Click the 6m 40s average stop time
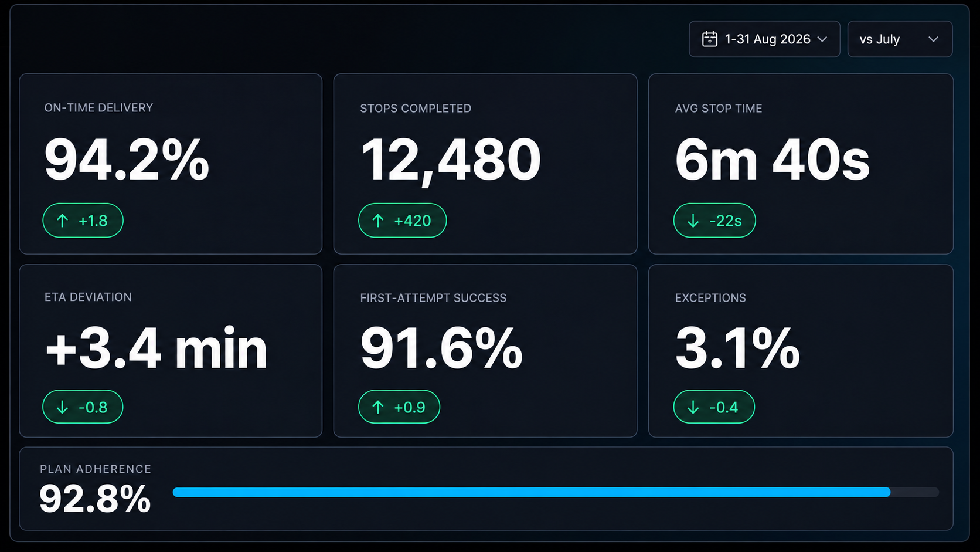This screenshot has height=552, width=980. click(773, 160)
